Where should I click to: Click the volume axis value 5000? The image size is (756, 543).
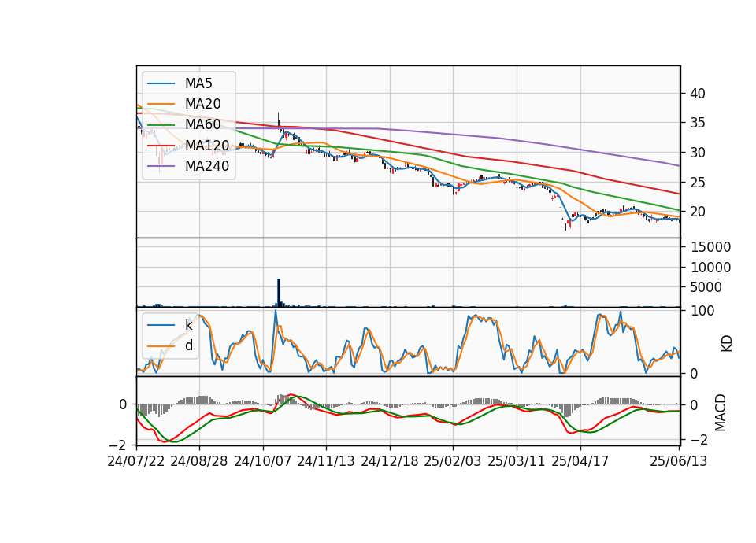pos(706,287)
